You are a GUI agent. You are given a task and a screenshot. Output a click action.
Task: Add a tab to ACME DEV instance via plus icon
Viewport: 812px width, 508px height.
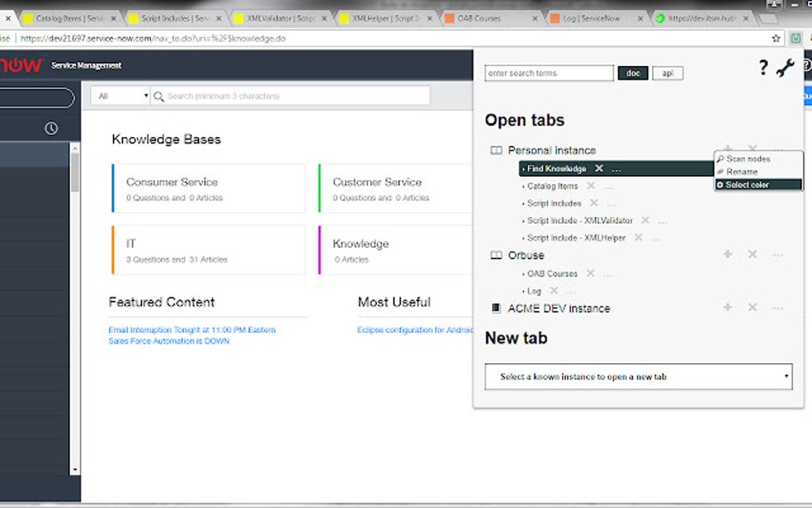click(x=727, y=307)
